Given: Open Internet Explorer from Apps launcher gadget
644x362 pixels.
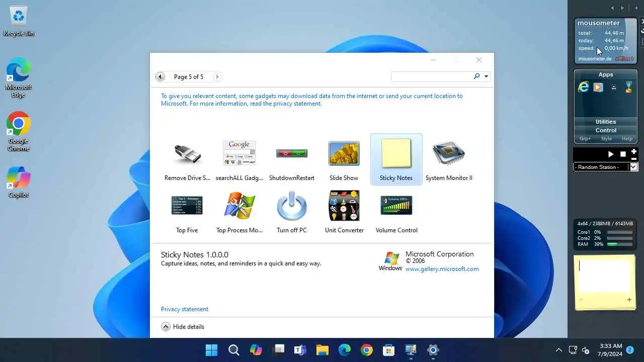Looking at the screenshot, I should click(583, 87).
